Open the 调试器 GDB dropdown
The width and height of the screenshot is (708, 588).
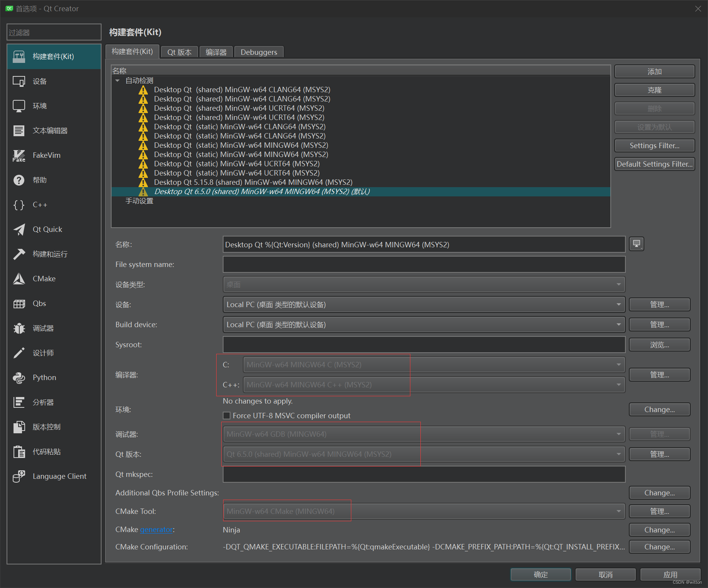[x=424, y=434]
